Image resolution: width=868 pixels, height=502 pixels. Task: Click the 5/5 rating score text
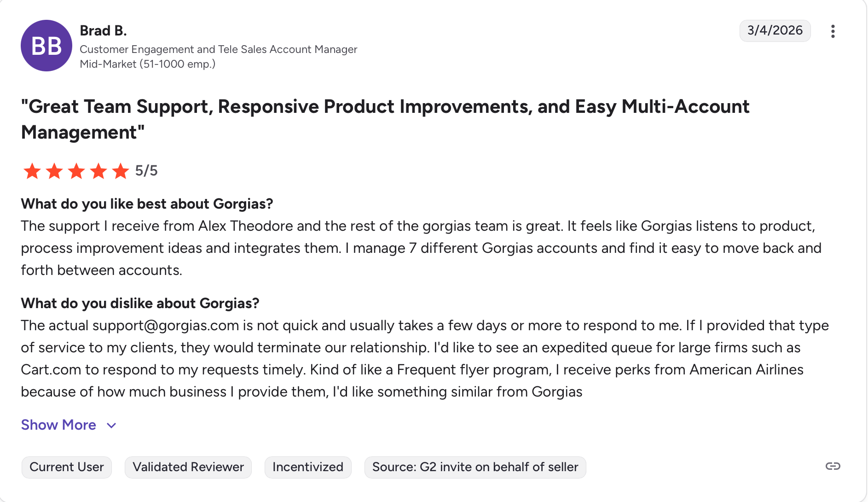tap(146, 171)
